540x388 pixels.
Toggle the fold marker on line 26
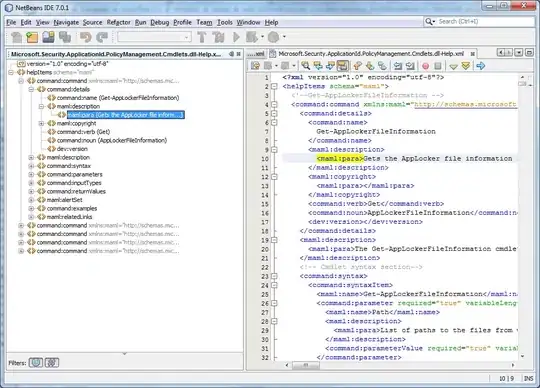[x=274, y=303]
